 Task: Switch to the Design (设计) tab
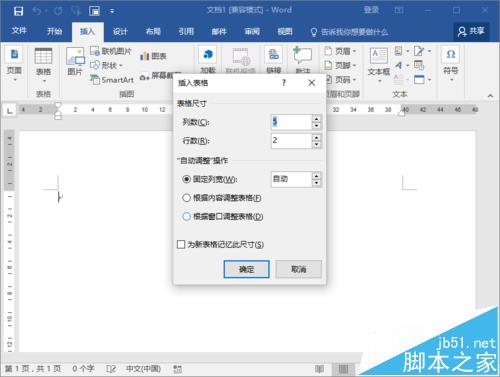point(120,31)
